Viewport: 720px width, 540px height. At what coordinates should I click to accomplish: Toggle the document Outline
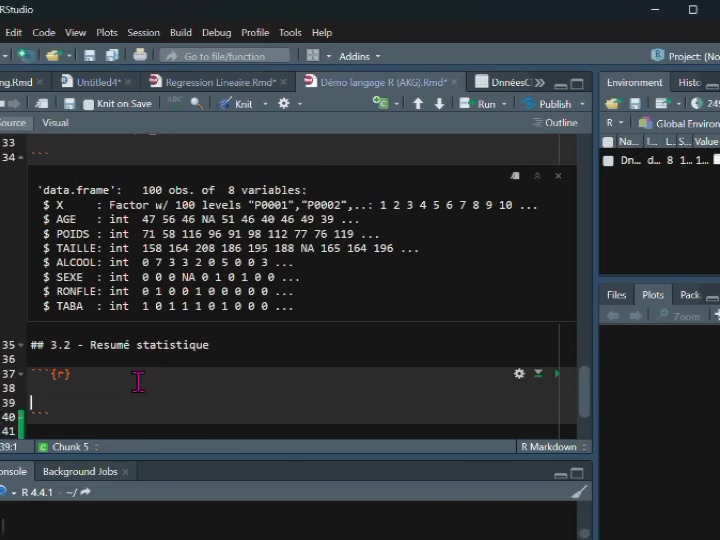point(555,123)
